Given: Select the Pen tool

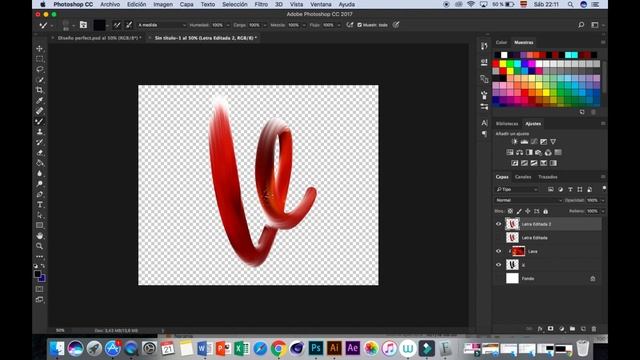Looking at the screenshot, I should point(40,194).
